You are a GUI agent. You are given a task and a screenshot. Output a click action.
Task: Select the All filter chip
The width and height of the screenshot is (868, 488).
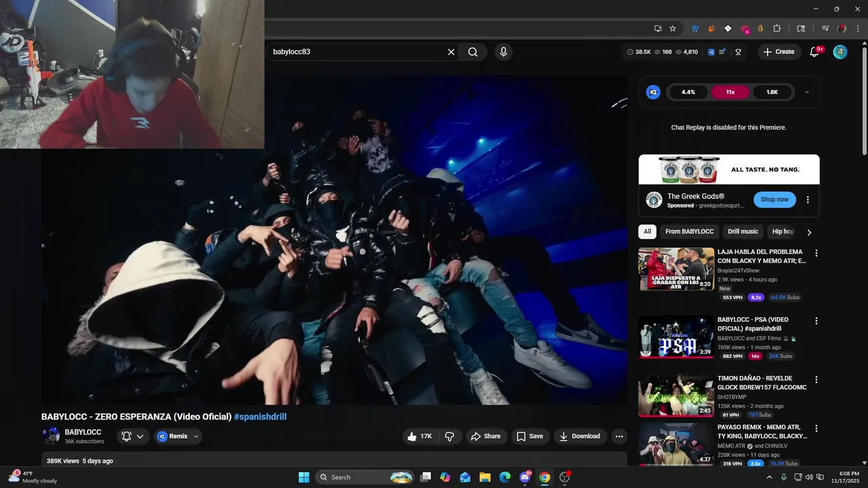pos(647,232)
